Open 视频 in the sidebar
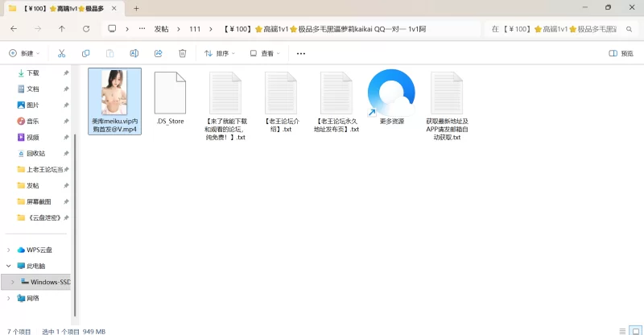Screen dimensions: 644x335 33,137
